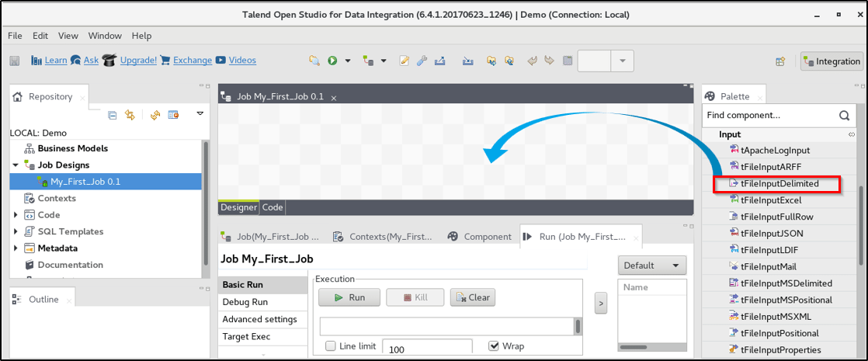Open the Component view tab
The width and height of the screenshot is (868, 361).
point(480,237)
